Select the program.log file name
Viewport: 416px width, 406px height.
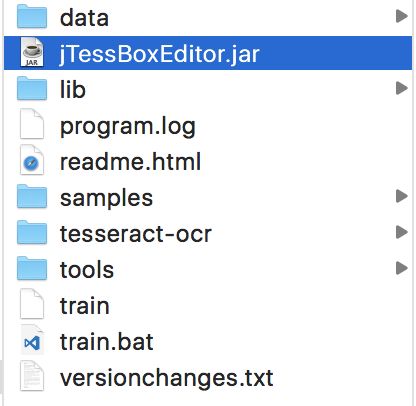point(128,127)
